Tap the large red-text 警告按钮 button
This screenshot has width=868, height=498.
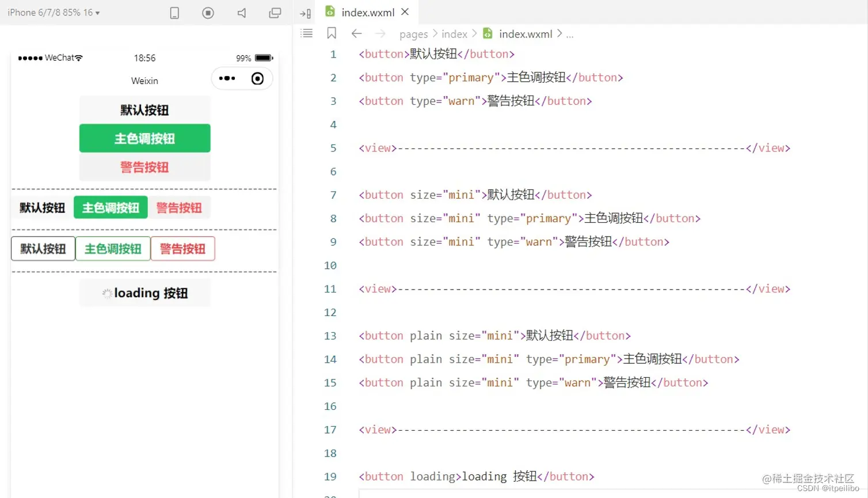[x=144, y=167]
